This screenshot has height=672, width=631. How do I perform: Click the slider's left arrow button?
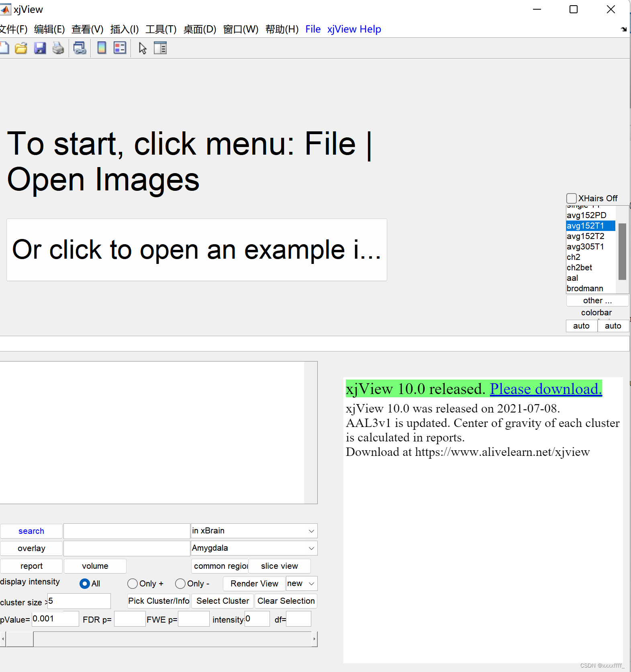point(3,639)
